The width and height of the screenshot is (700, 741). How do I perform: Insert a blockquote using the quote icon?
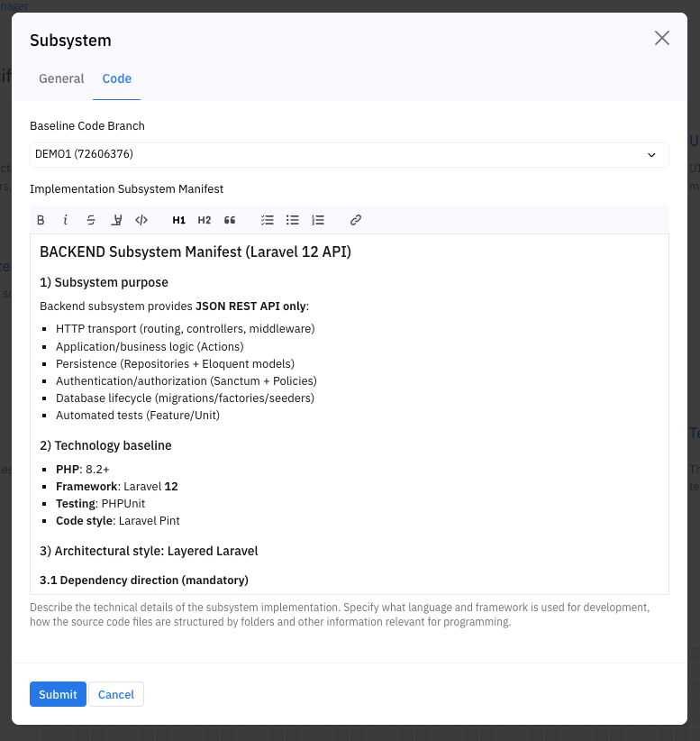click(x=230, y=220)
